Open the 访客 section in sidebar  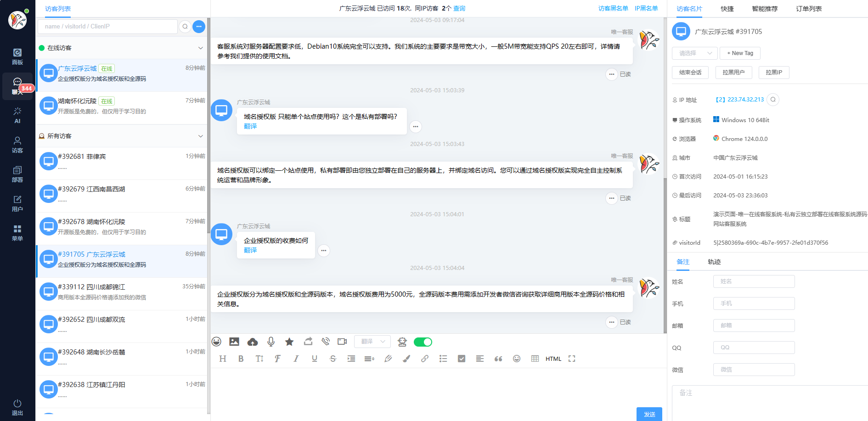click(17, 145)
